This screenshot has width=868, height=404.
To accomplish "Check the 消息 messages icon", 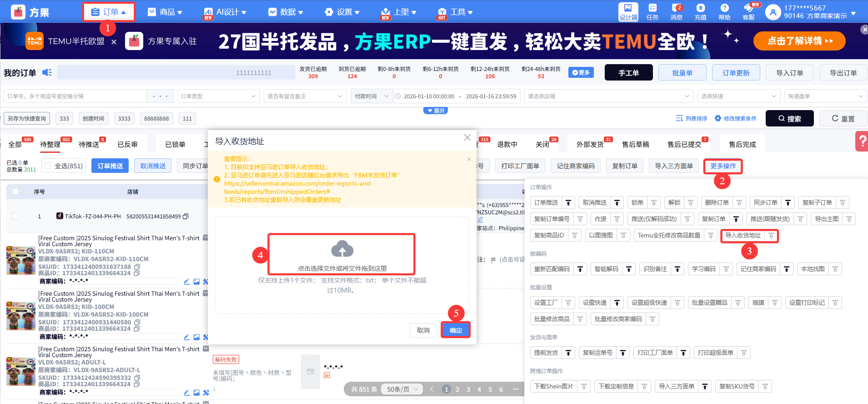I will (x=677, y=12).
